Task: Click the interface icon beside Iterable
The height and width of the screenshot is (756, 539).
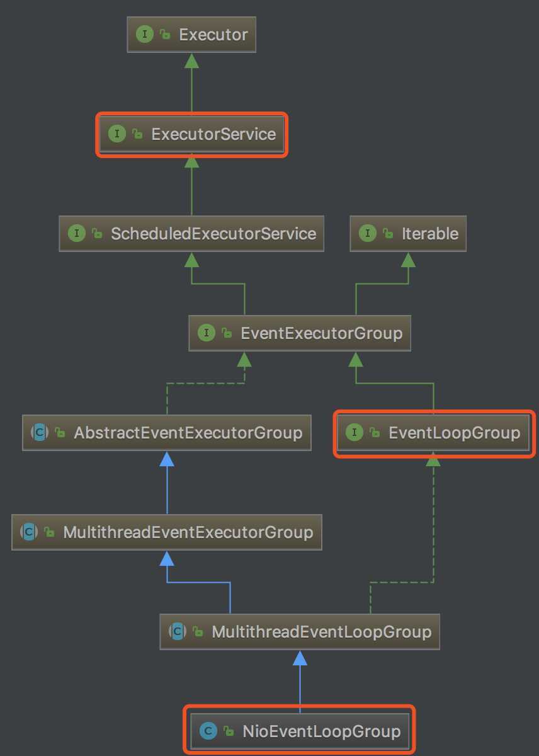Action: click(x=367, y=234)
